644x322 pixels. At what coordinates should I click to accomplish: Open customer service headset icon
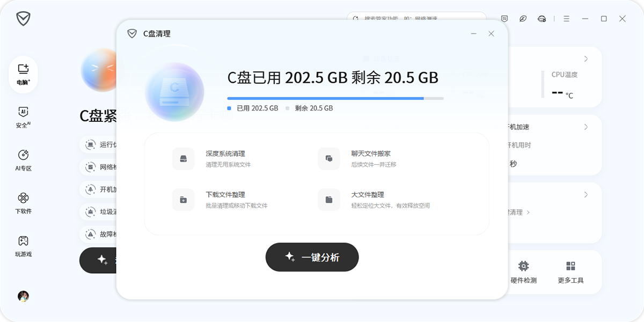tap(541, 19)
